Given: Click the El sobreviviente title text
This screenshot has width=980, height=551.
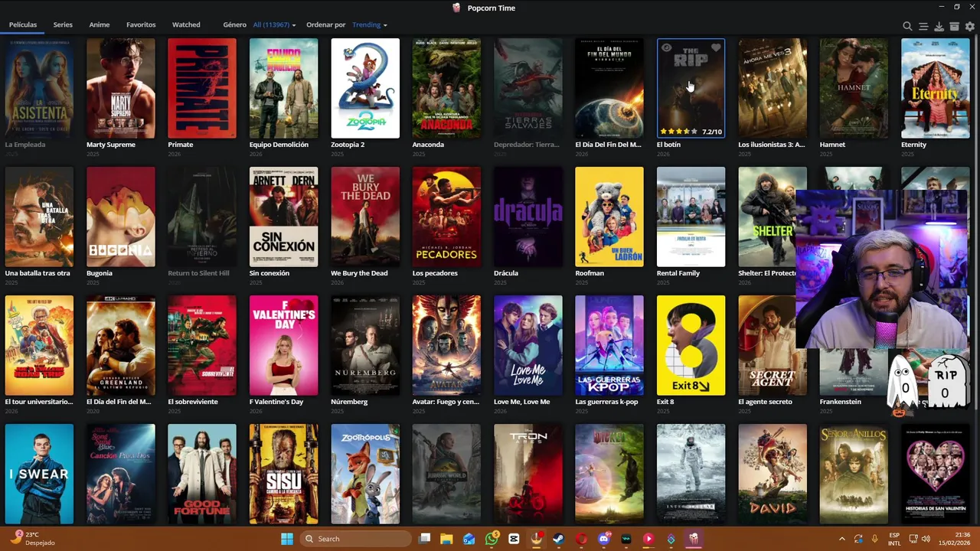Looking at the screenshot, I should point(193,402).
